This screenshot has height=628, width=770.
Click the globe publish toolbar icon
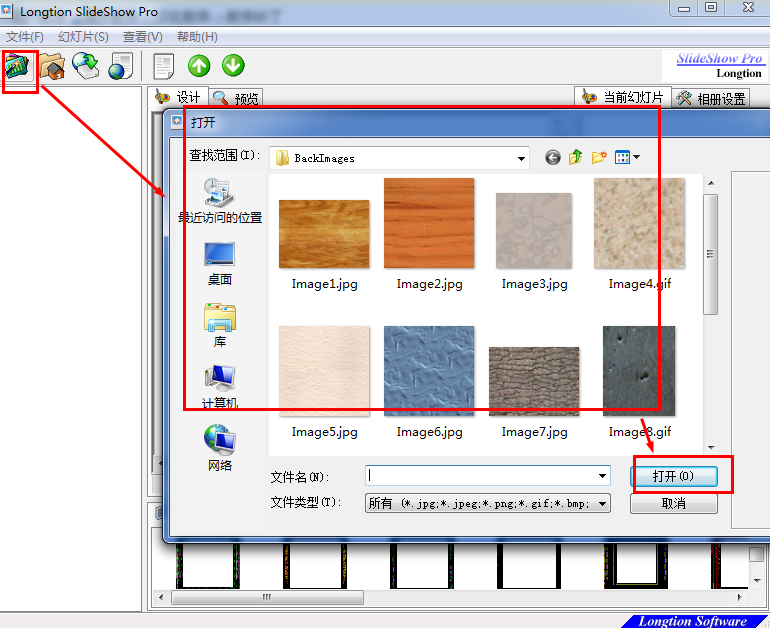point(85,66)
